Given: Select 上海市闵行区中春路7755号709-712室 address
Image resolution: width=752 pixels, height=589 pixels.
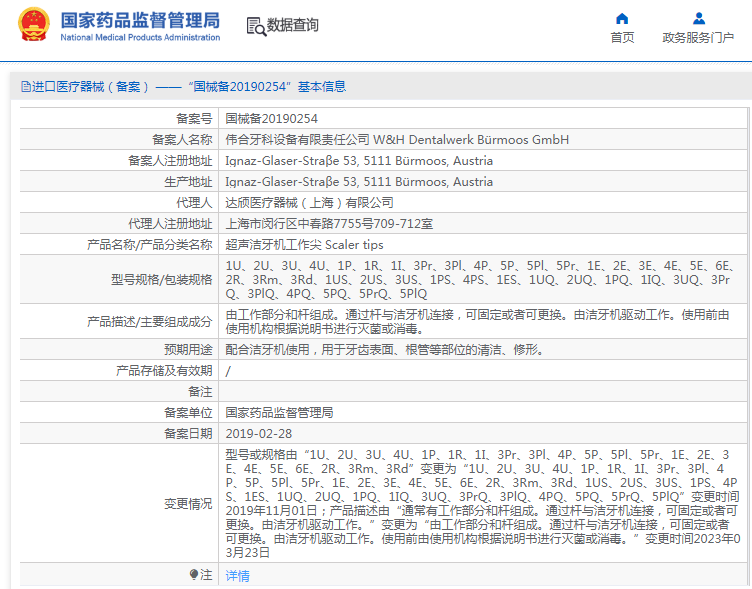Looking at the screenshot, I should coord(329,224).
